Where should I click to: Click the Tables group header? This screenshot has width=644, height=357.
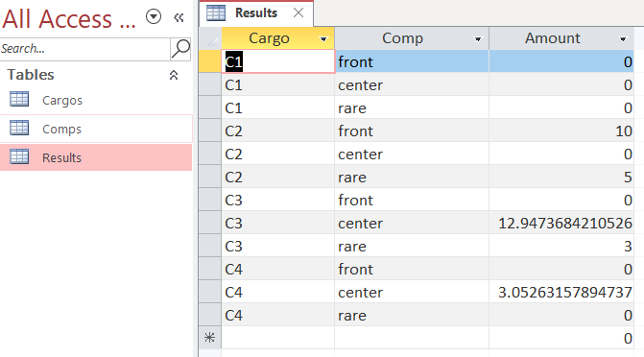pyautogui.click(x=96, y=75)
